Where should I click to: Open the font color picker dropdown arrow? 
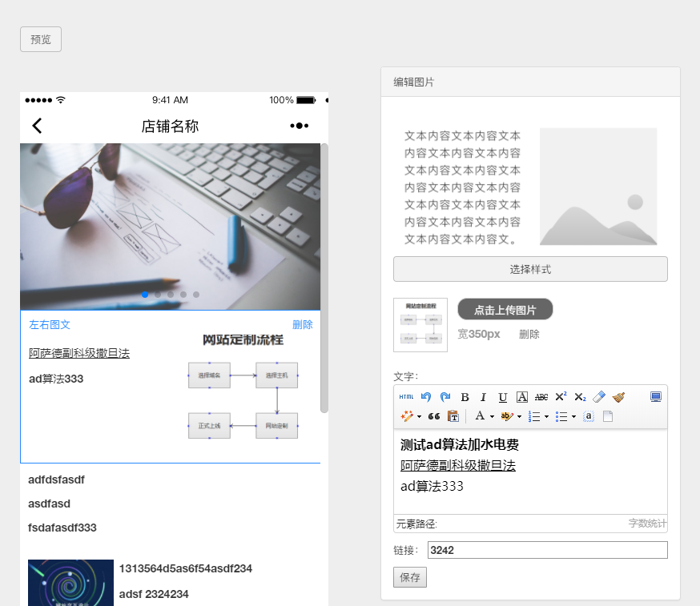(x=492, y=417)
